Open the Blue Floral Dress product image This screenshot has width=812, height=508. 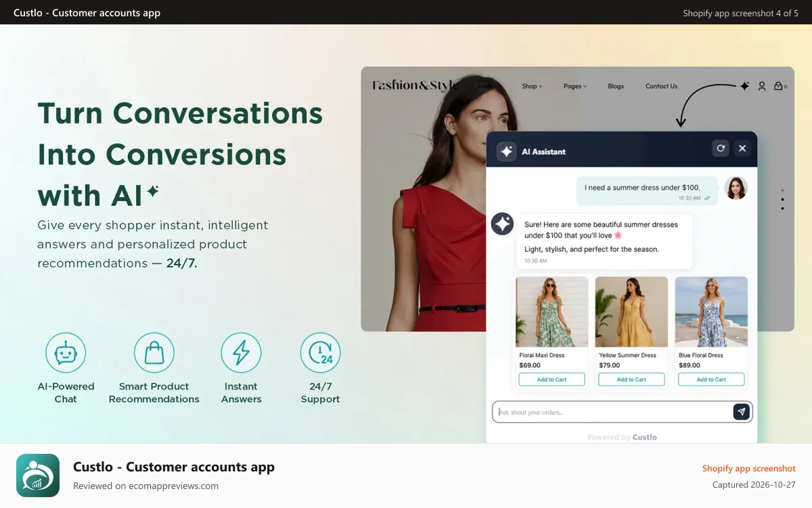[711, 312]
